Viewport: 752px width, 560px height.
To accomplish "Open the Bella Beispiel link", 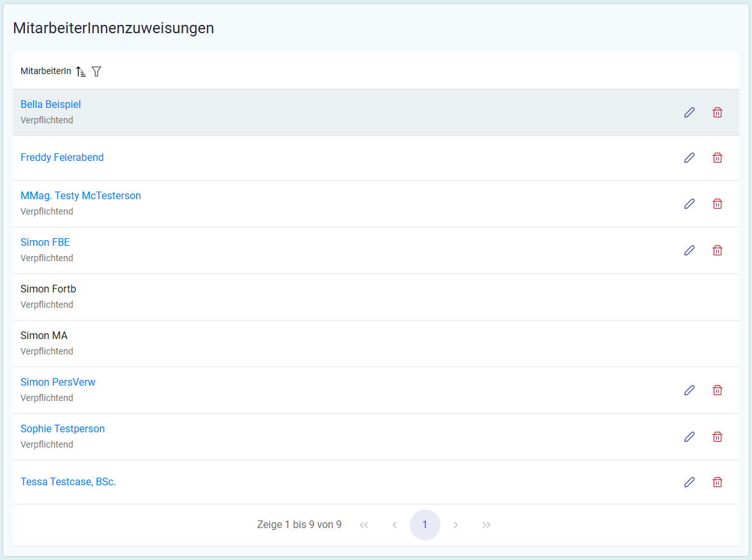I will [x=50, y=104].
